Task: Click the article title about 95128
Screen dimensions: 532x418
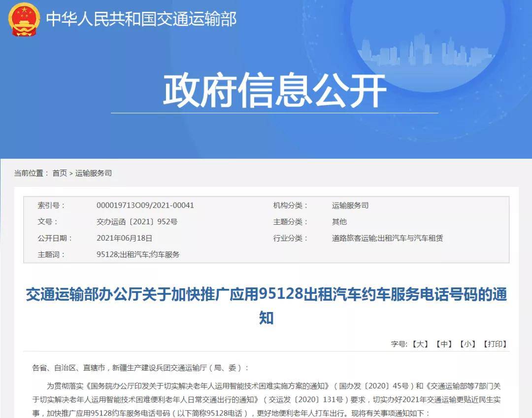Action: pyautogui.click(x=266, y=306)
